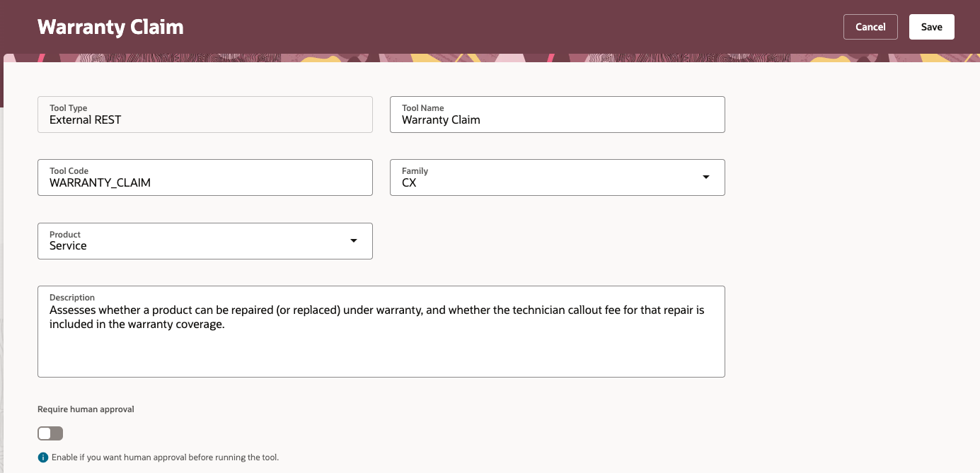Viewport: 980px width, 473px height.
Task: Click the "Description" field label
Action: coord(72,298)
